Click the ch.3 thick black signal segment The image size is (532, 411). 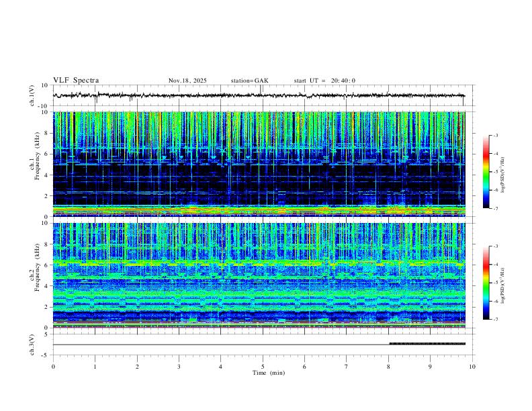427,344
